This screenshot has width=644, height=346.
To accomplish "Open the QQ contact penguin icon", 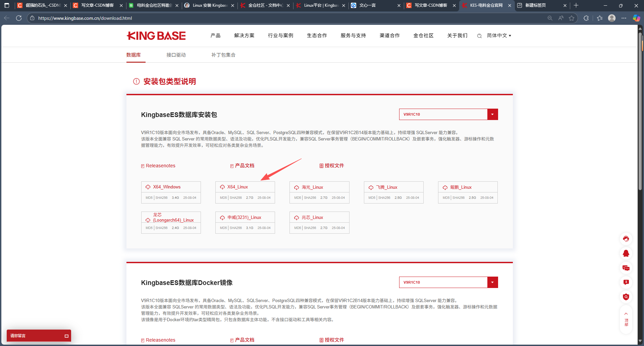I will 626,253.
